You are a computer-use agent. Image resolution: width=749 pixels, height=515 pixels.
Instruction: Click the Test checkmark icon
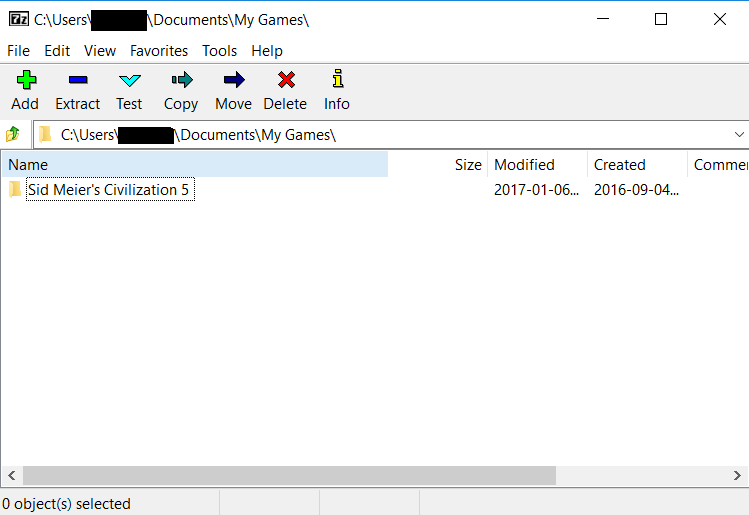[x=129, y=80]
